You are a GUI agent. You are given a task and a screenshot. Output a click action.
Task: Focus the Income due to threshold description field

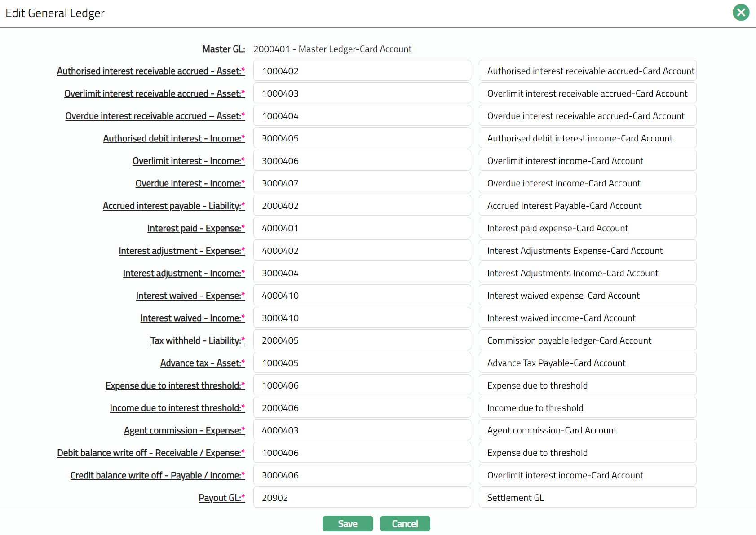click(587, 408)
